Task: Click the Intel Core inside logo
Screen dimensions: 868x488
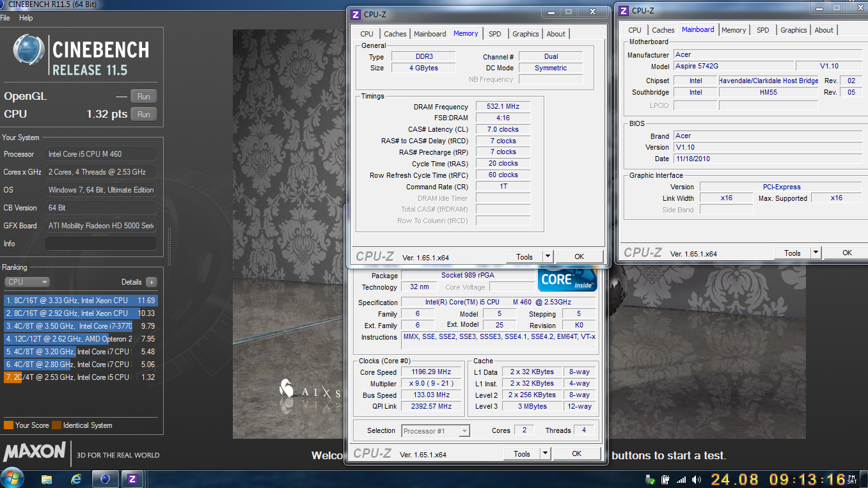Action: click(567, 279)
